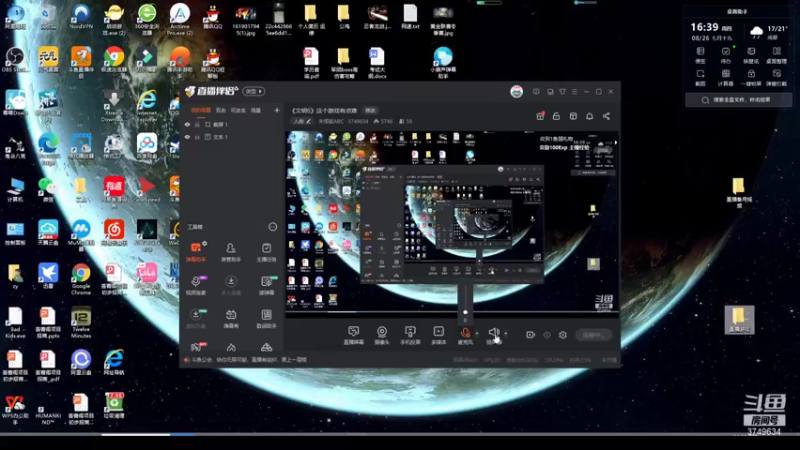Expand the speaker options arrow
Image resolution: width=800 pixels, height=450 pixels.
tap(506, 334)
